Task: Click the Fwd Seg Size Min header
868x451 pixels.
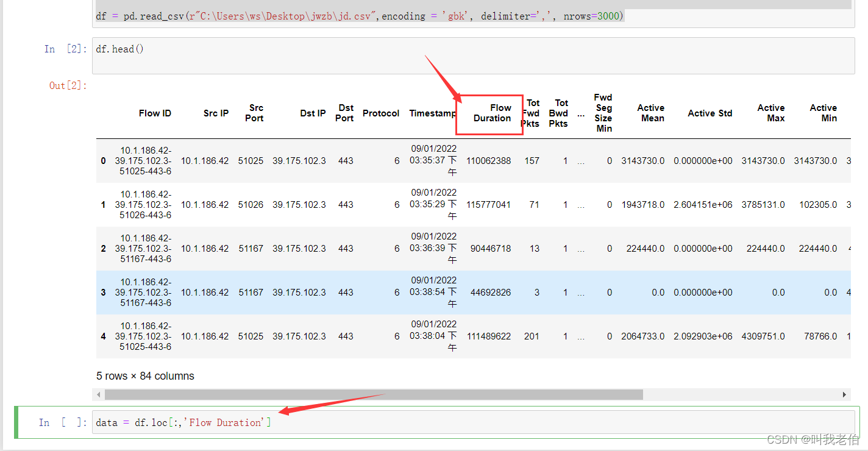Action: [603, 113]
